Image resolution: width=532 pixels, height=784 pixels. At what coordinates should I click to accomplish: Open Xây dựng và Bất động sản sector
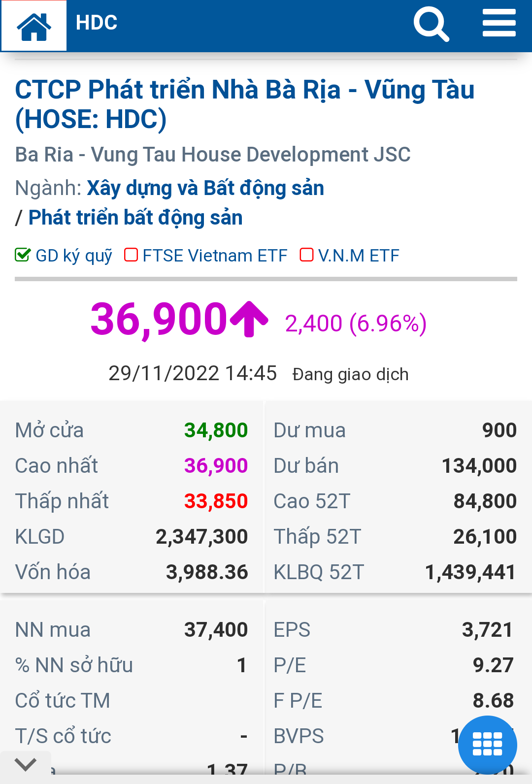click(205, 188)
